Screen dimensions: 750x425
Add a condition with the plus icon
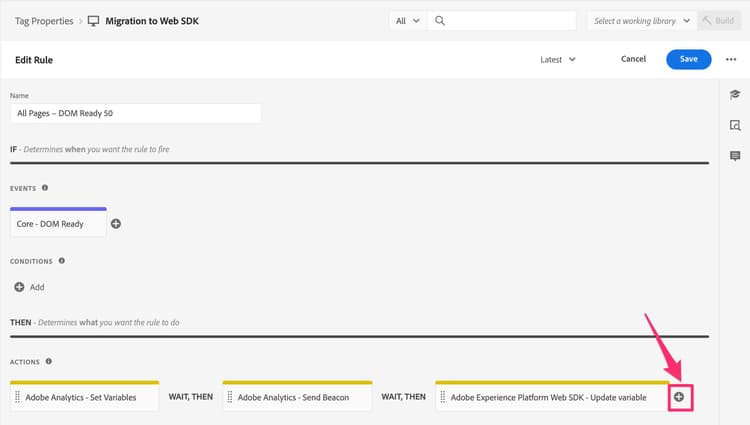click(x=19, y=287)
